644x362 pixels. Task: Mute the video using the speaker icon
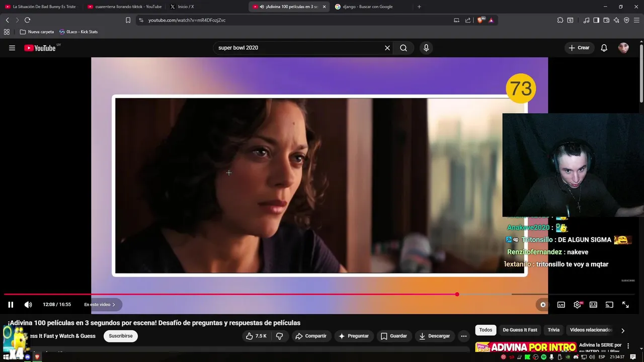tap(28, 305)
